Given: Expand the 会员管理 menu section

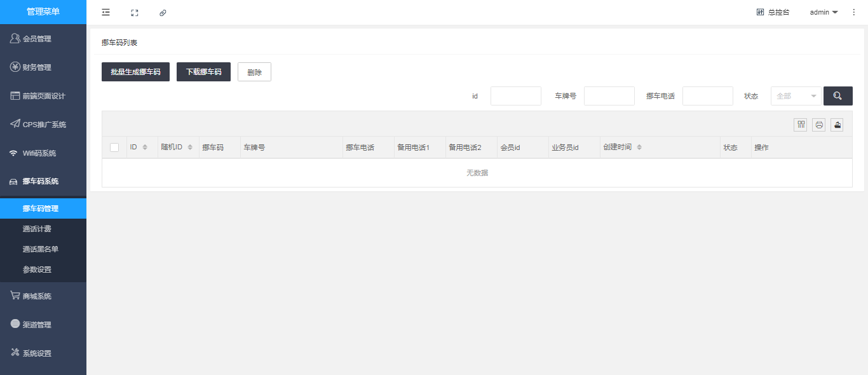Looking at the screenshot, I should coord(43,39).
